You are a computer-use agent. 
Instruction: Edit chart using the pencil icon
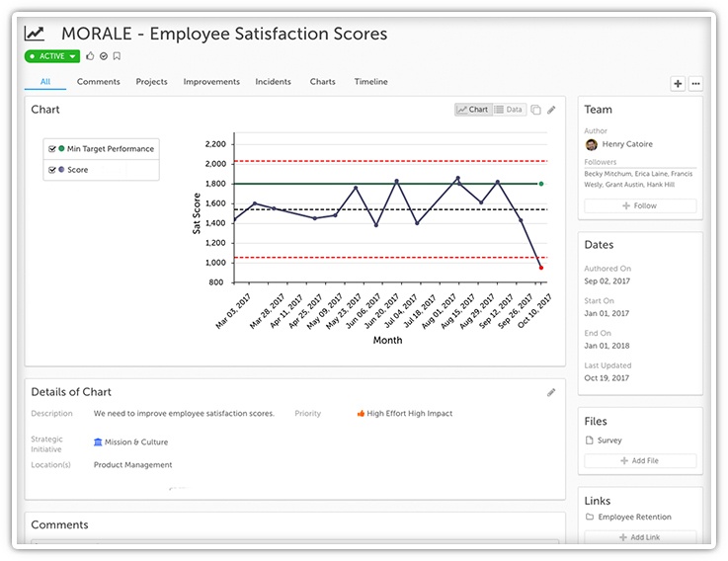tap(551, 110)
